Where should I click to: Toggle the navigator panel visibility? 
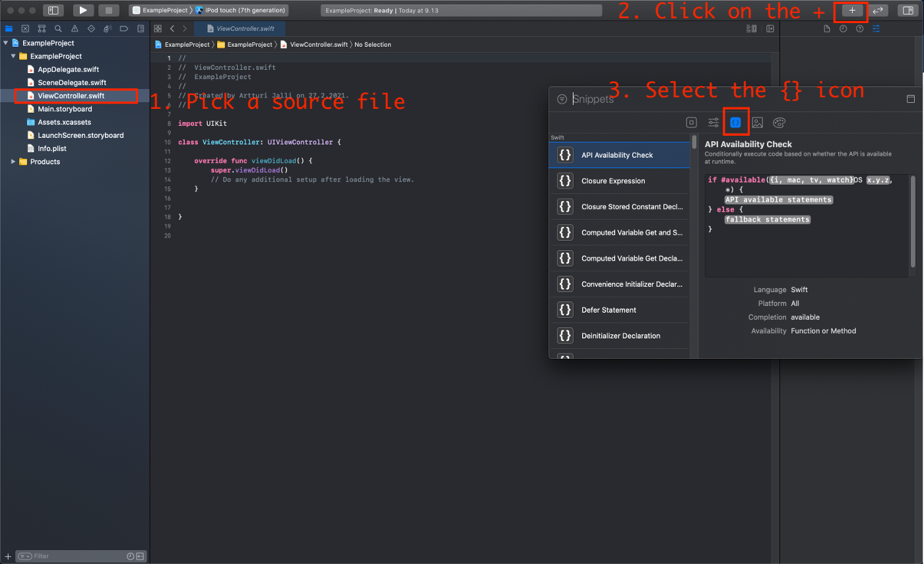point(53,11)
